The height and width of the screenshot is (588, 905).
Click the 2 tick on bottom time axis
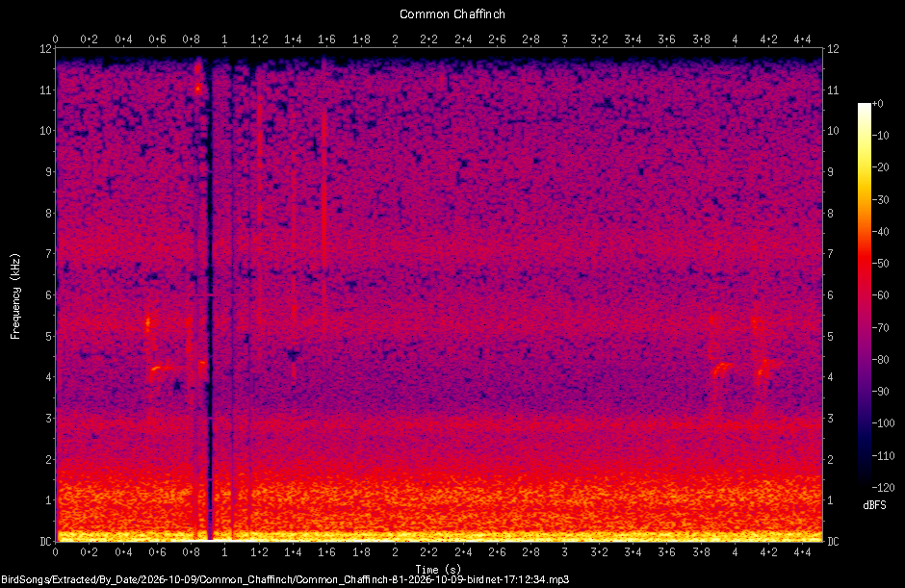[395, 552]
